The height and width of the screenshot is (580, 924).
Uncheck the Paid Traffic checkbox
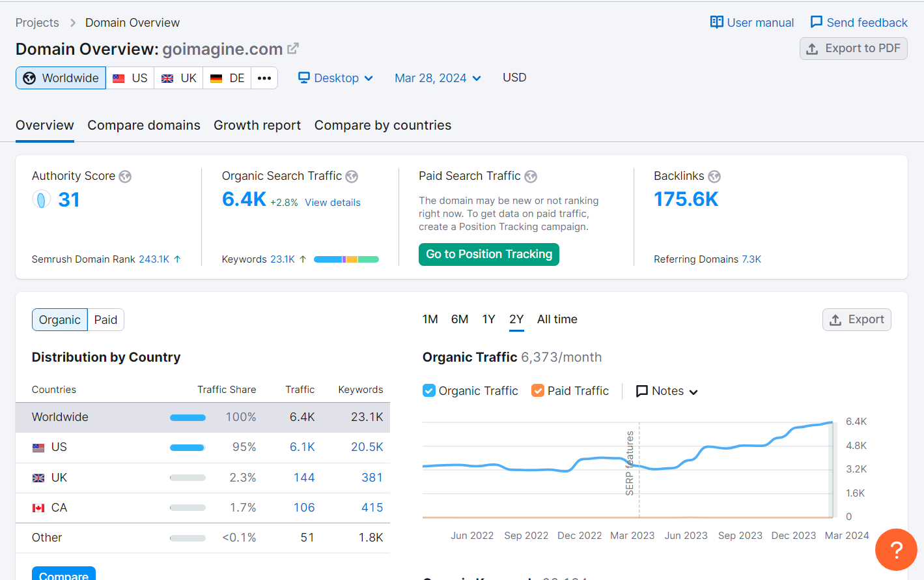(x=538, y=390)
